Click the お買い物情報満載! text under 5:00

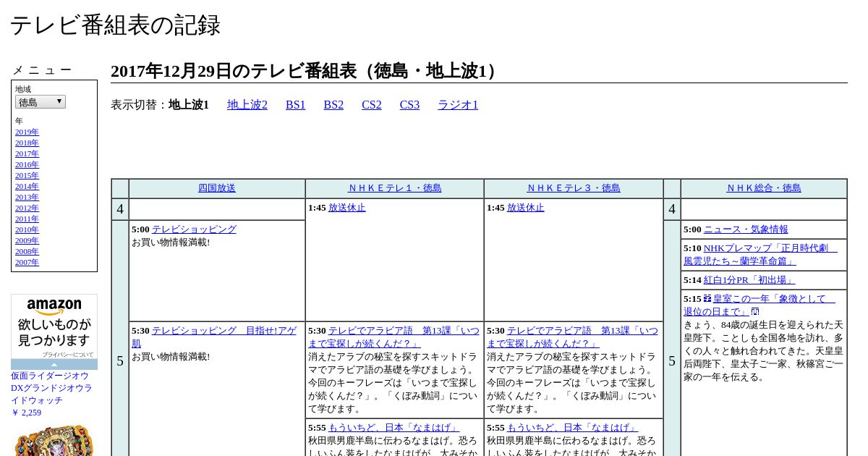click(x=171, y=242)
